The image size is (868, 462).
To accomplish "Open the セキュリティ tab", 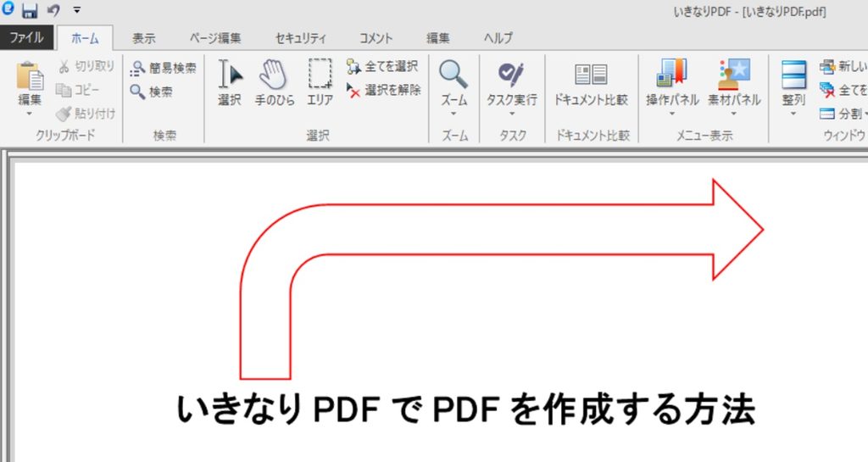I will pyautogui.click(x=301, y=38).
